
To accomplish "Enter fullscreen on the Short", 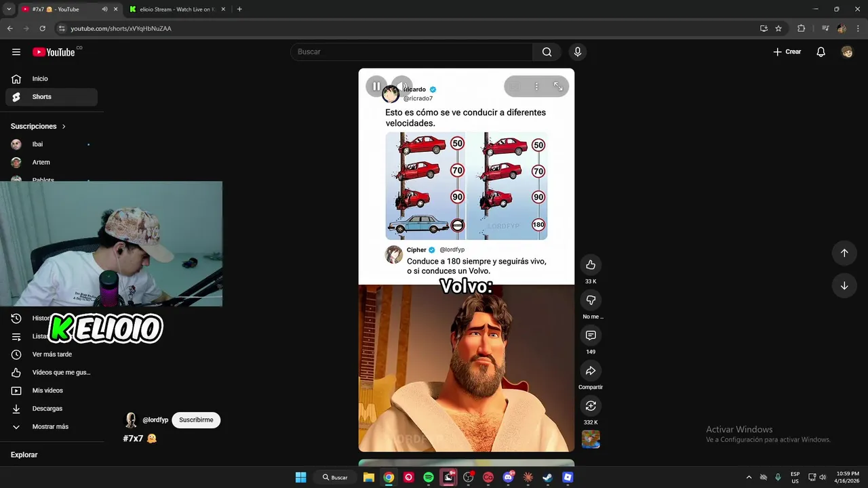I will [x=558, y=86].
